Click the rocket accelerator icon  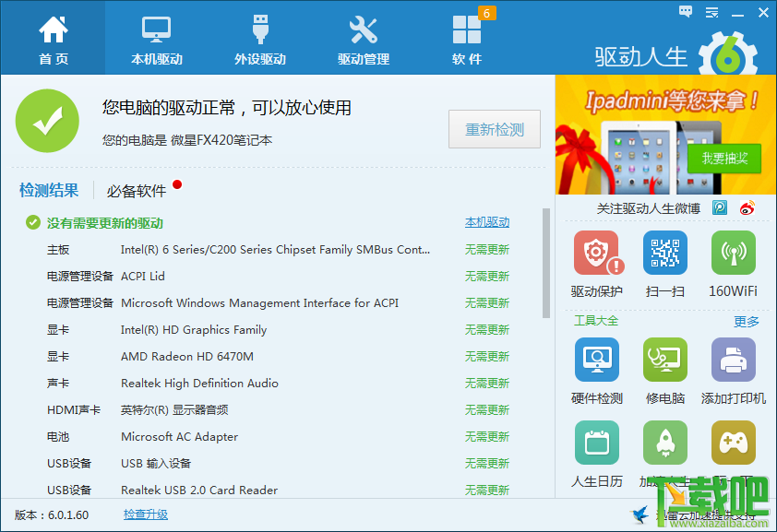coord(665,443)
